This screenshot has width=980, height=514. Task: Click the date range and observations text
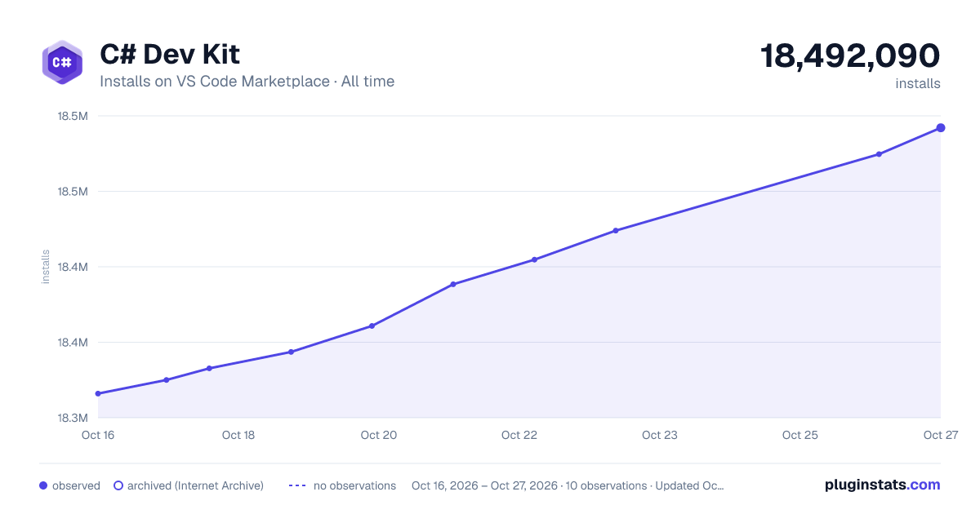568,485
